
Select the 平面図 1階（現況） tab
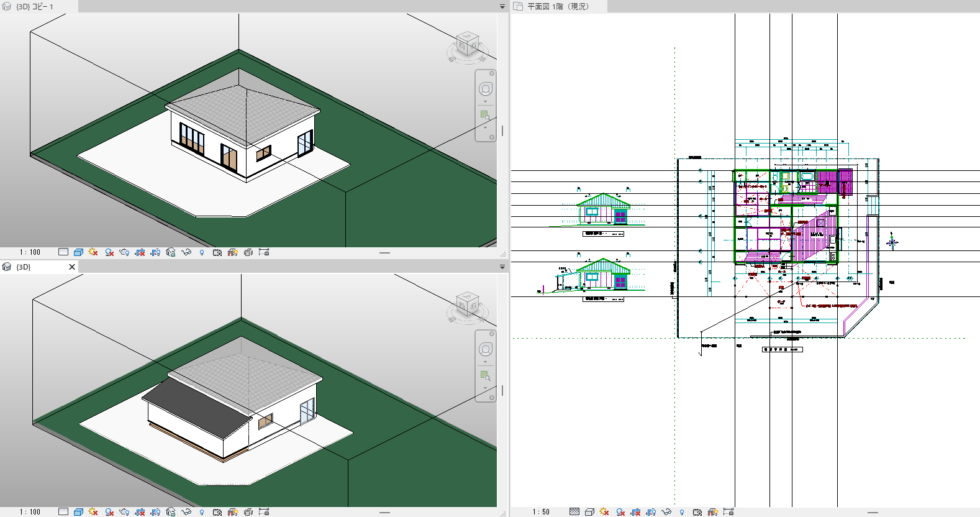(x=558, y=6)
